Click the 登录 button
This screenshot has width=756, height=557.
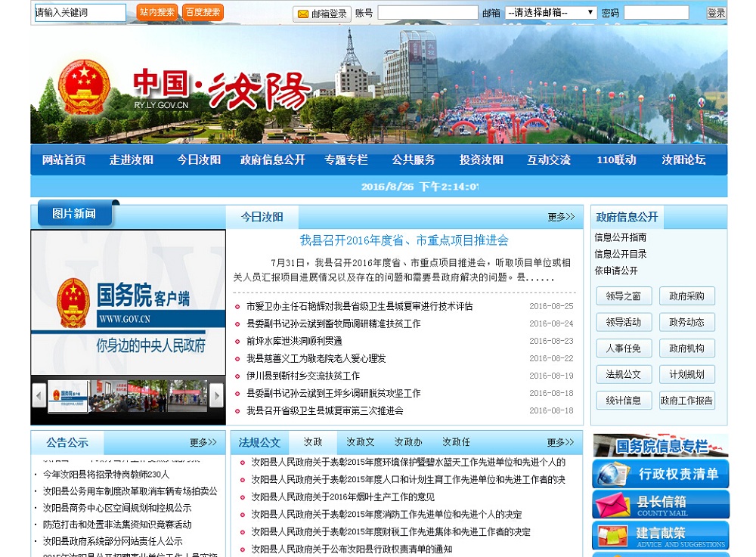click(x=716, y=13)
